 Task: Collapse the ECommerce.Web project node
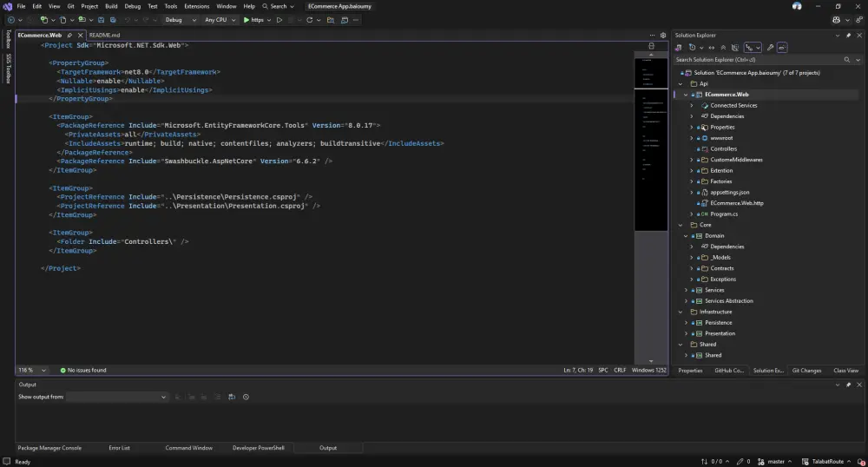click(686, 95)
